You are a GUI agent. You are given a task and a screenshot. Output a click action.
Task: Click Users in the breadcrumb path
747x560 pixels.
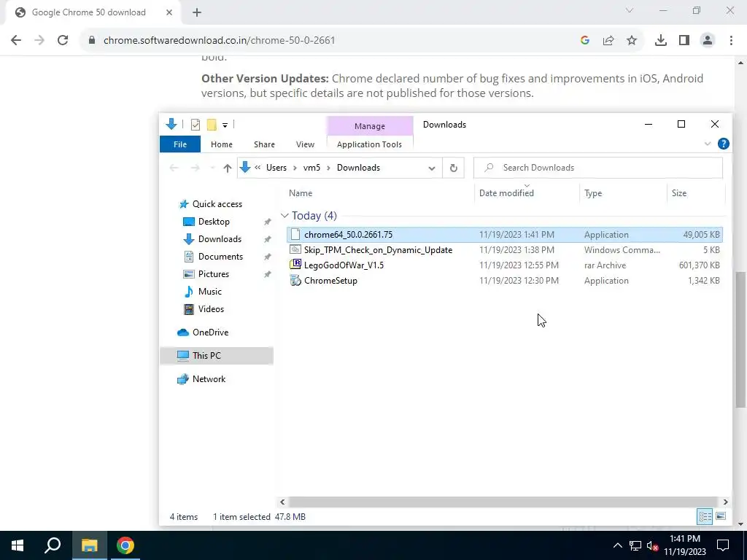point(276,168)
